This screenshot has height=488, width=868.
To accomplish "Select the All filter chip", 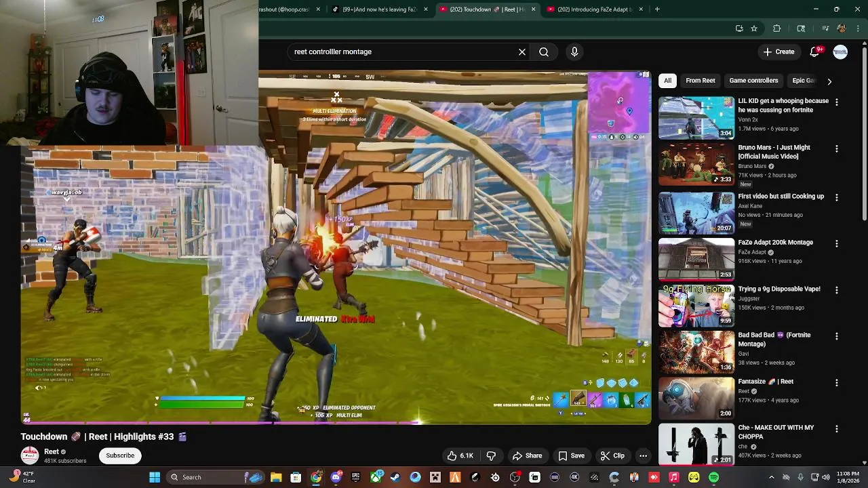I will [667, 81].
